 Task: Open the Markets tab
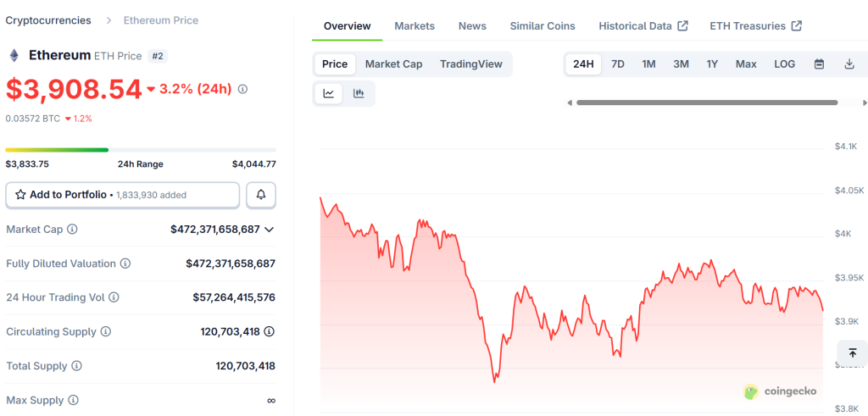point(415,26)
